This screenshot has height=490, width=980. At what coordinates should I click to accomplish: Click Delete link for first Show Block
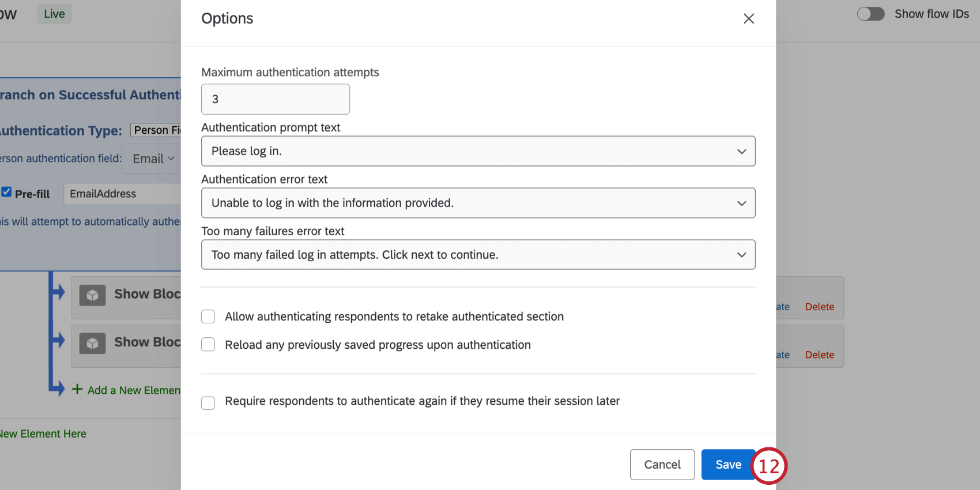pyautogui.click(x=819, y=307)
